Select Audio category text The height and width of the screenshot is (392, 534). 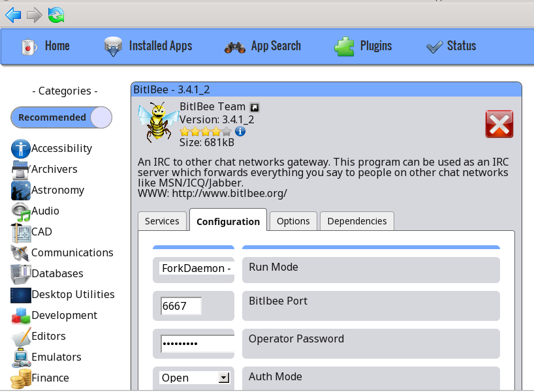click(45, 211)
